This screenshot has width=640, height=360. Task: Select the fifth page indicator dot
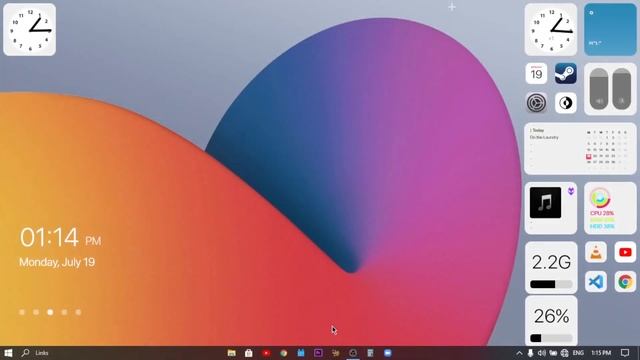(x=78, y=312)
